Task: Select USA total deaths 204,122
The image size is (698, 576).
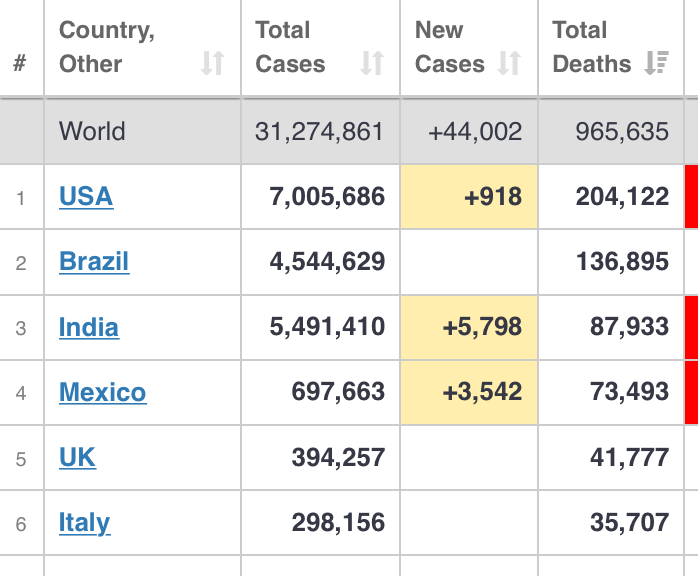Action: (x=622, y=197)
